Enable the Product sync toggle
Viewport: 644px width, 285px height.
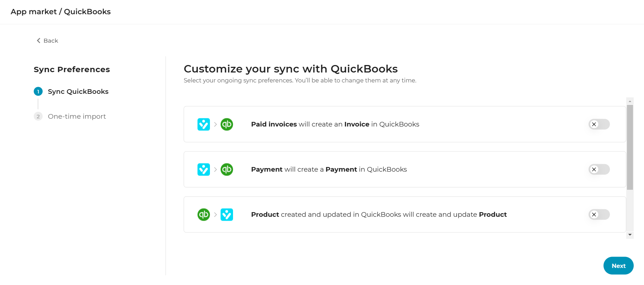599,215
